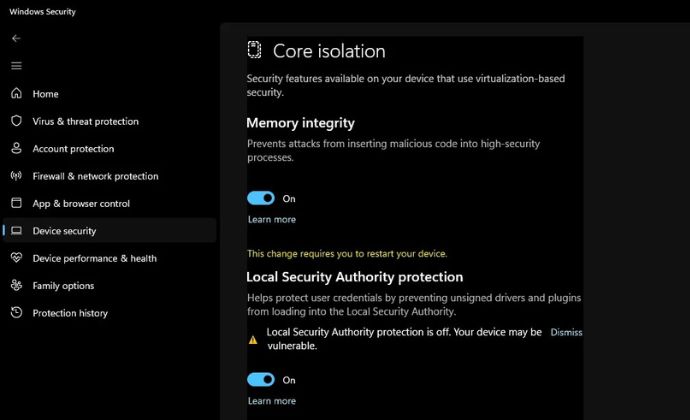
Task: Click the back arrow icon
Action: tap(16, 38)
